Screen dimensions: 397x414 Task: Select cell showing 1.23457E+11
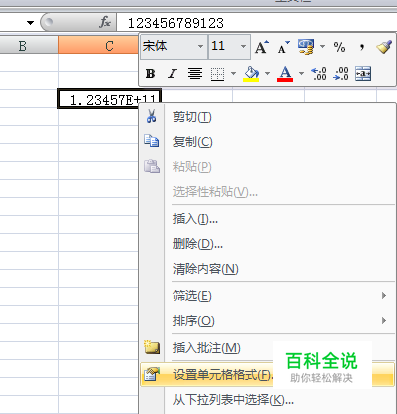pyautogui.click(x=109, y=99)
